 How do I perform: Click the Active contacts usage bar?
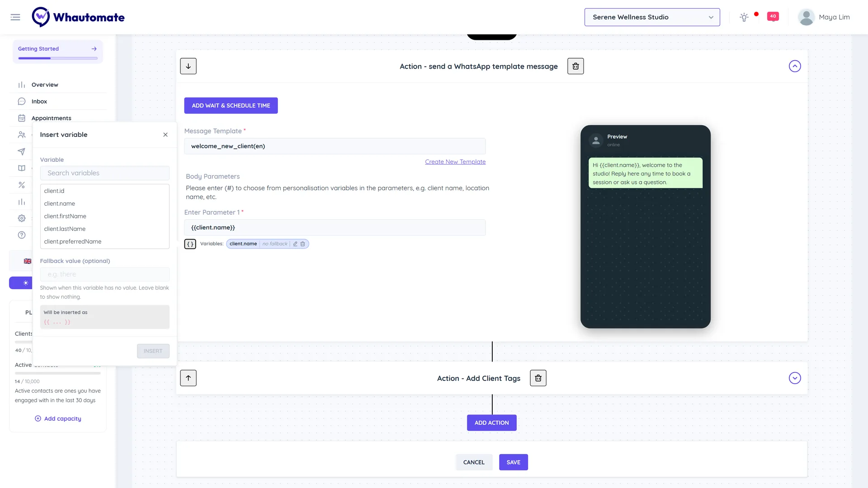point(58,373)
